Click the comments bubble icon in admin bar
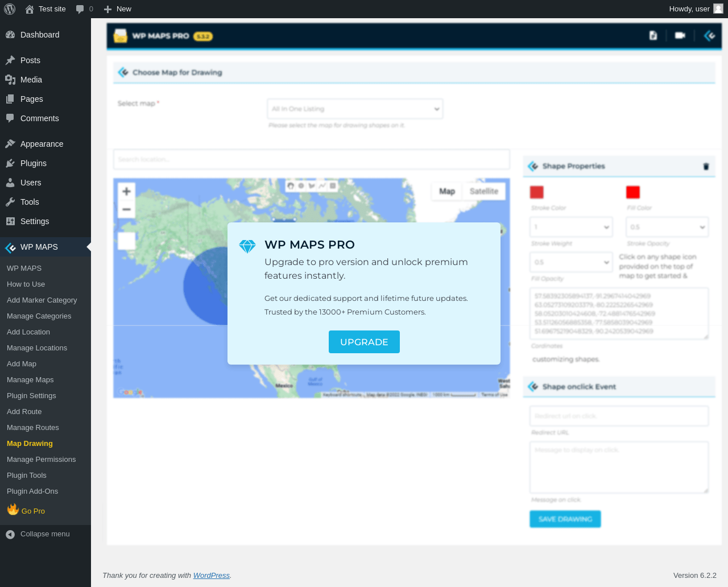 tap(80, 9)
